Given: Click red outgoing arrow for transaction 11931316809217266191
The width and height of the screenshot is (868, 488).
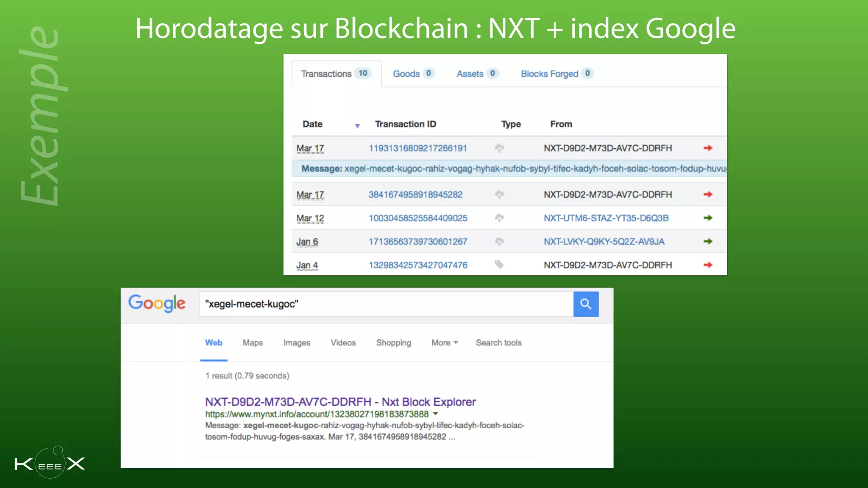Looking at the screenshot, I should (x=708, y=148).
